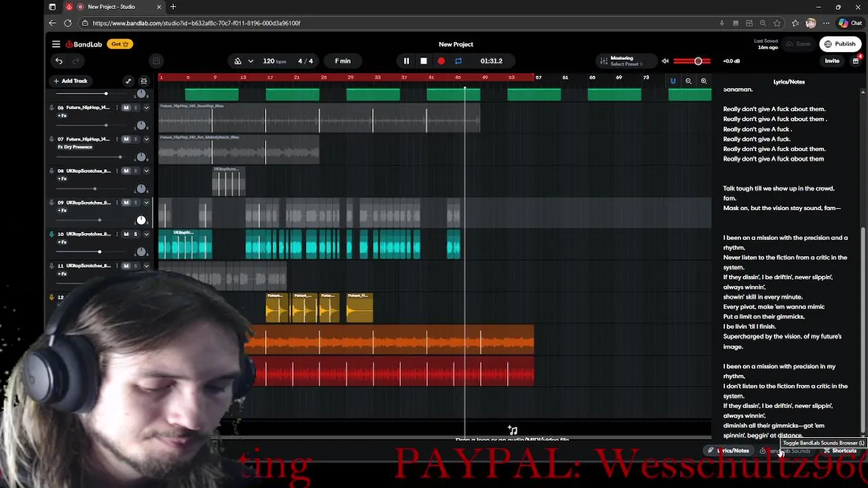The image size is (868, 488).
Task: Click microphone icon on track 10
Action: (x=52, y=234)
